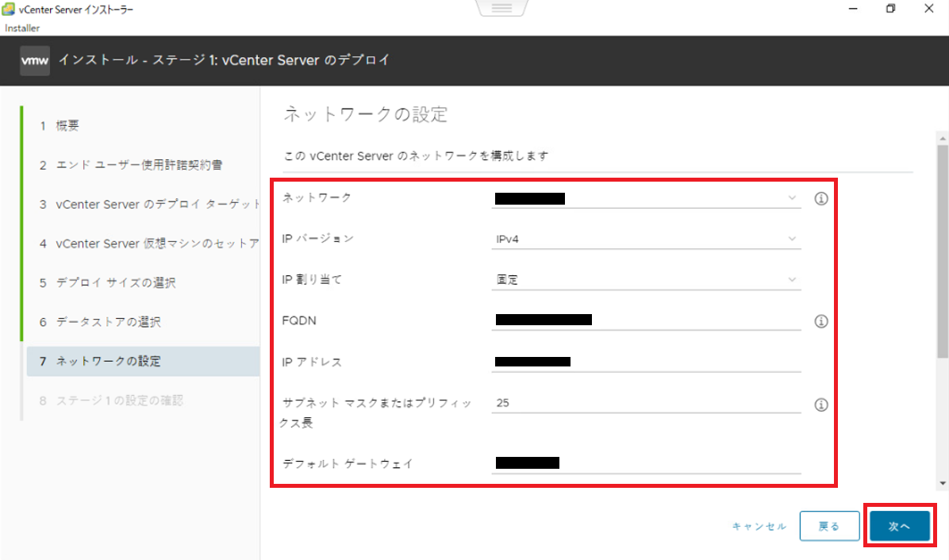Click the IP アドレス input field

click(x=646, y=362)
